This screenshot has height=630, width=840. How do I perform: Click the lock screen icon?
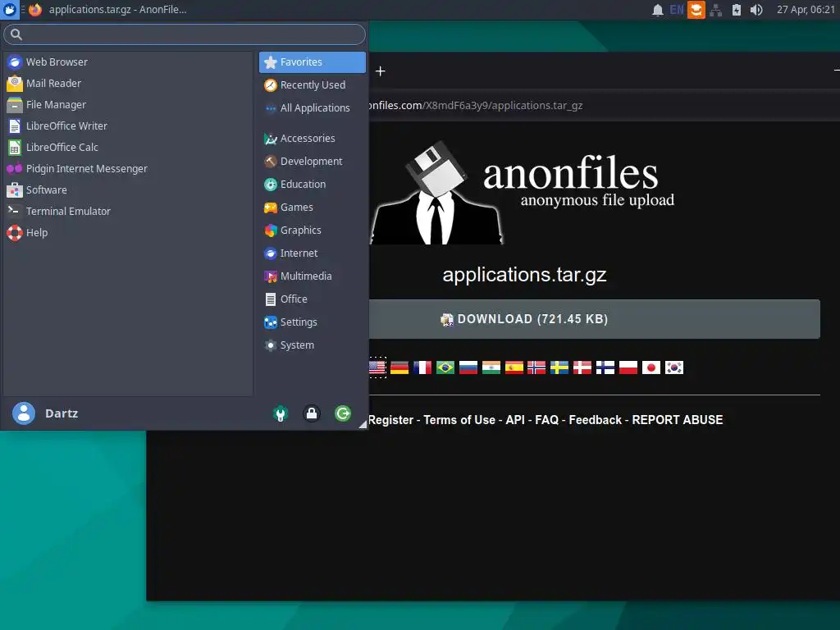click(311, 413)
